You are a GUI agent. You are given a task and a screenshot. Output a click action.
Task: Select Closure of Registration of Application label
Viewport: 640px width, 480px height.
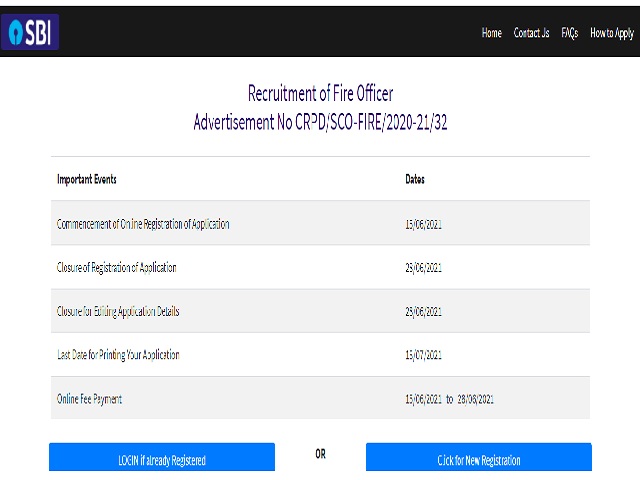[116, 267]
